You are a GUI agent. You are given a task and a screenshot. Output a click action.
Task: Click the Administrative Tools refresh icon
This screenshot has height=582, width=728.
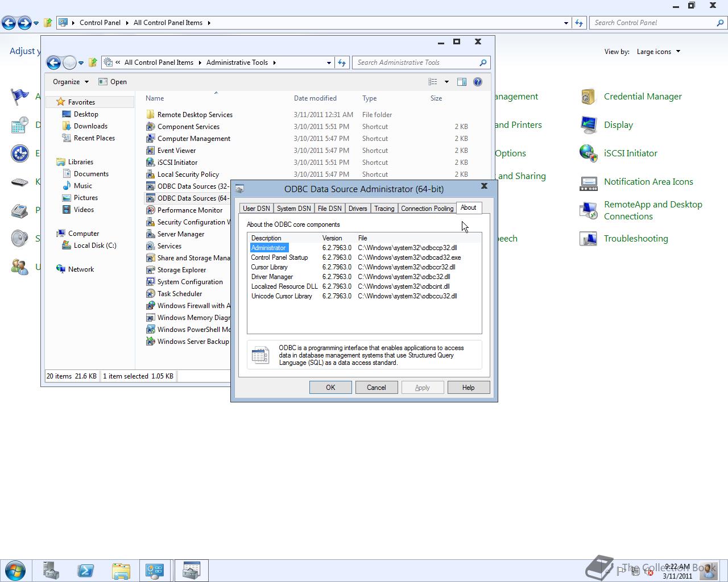point(342,63)
